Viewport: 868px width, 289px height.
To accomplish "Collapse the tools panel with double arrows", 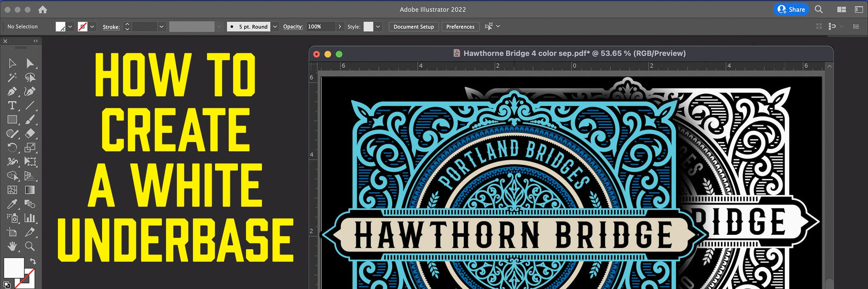I will click(x=35, y=41).
